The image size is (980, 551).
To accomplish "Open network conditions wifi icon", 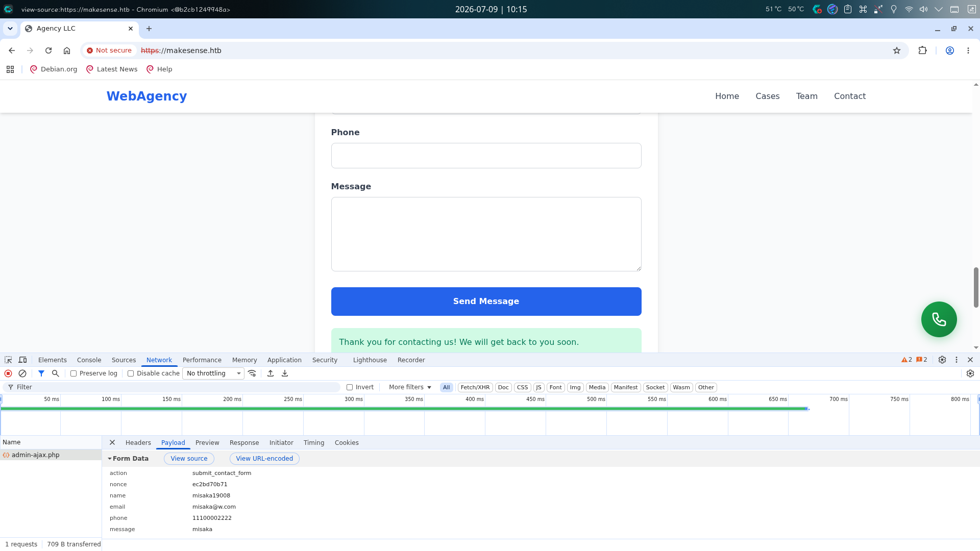I will (252, 373).
